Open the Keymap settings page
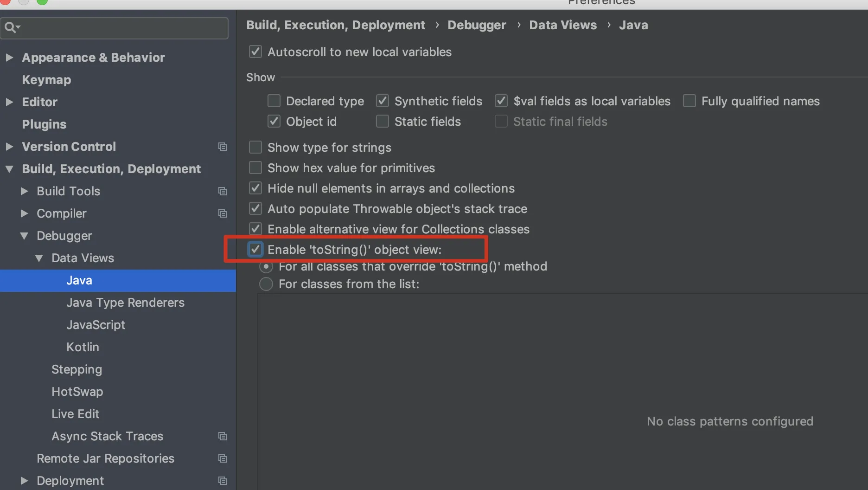This screenshot has height=490, width=868. tap(46, 80)
